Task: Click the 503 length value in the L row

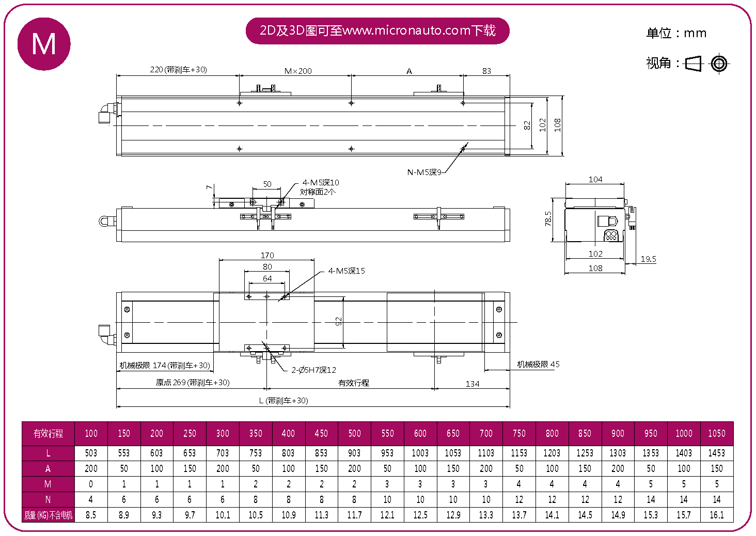Action: (91, 453)
